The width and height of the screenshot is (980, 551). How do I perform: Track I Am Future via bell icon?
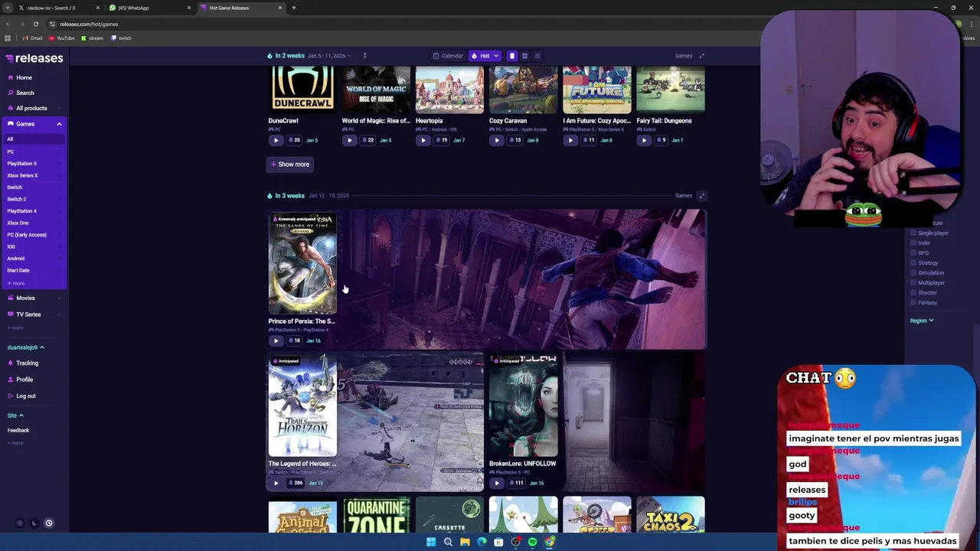pyautogui.click(x=588, y=140)
